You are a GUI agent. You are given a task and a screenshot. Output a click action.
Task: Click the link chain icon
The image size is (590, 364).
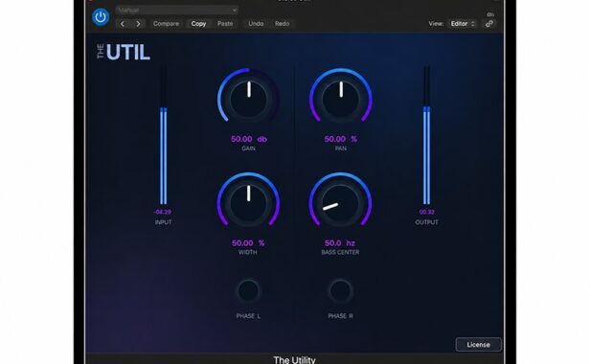coord(489,24)
